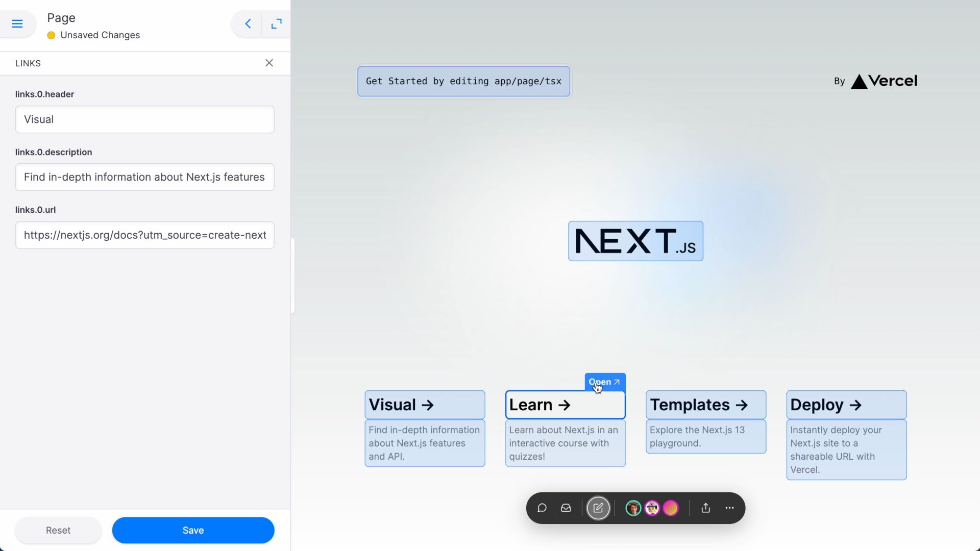Focus the links.0.description text field
980x551 pixels.
[x=144, y=177]
